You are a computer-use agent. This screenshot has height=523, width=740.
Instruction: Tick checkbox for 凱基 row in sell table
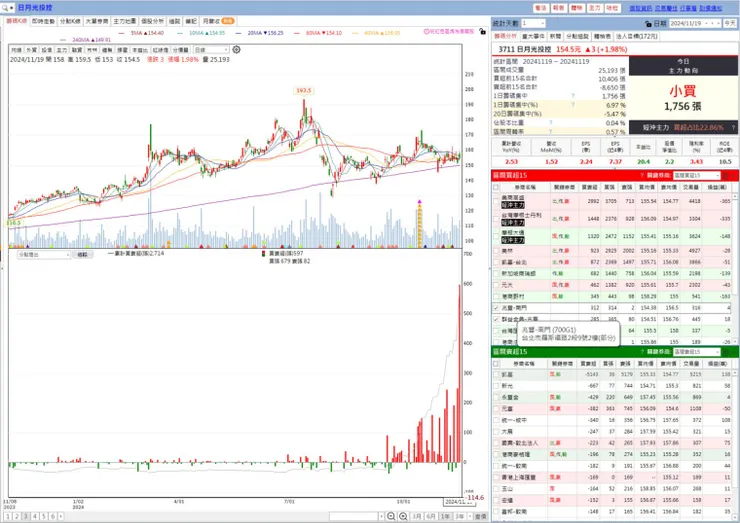click(496, 375)
